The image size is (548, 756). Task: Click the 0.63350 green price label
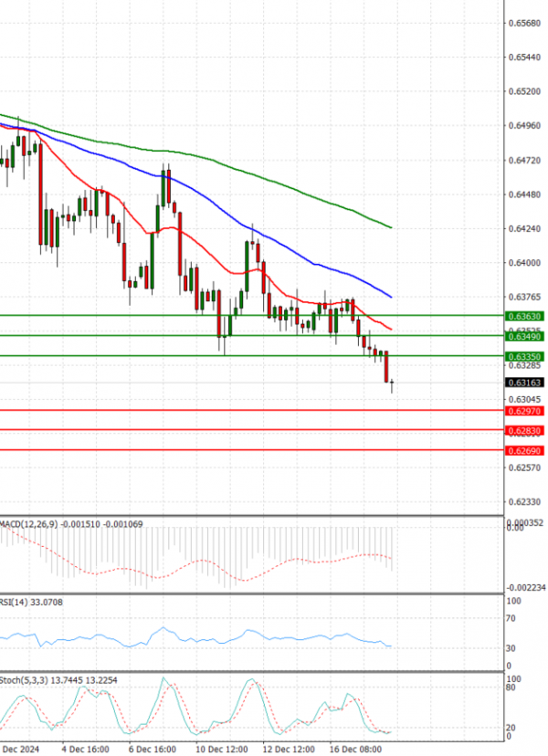tap(524, 357)
